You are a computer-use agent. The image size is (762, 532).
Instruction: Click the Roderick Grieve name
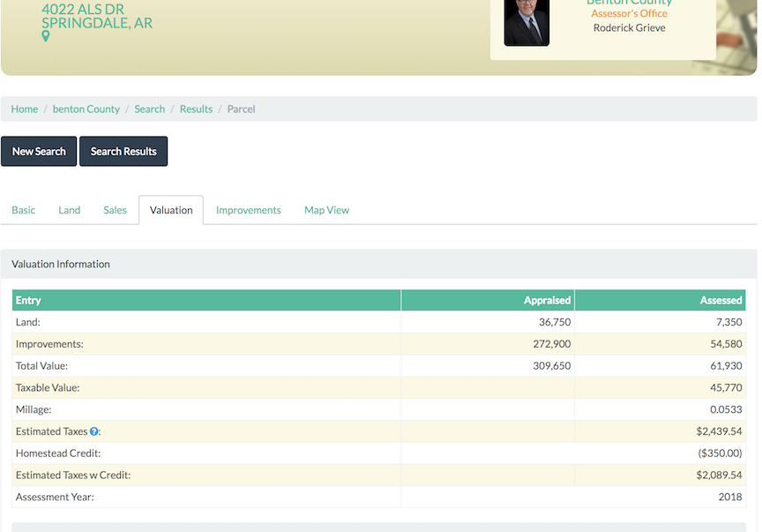(x=630, y=27)
